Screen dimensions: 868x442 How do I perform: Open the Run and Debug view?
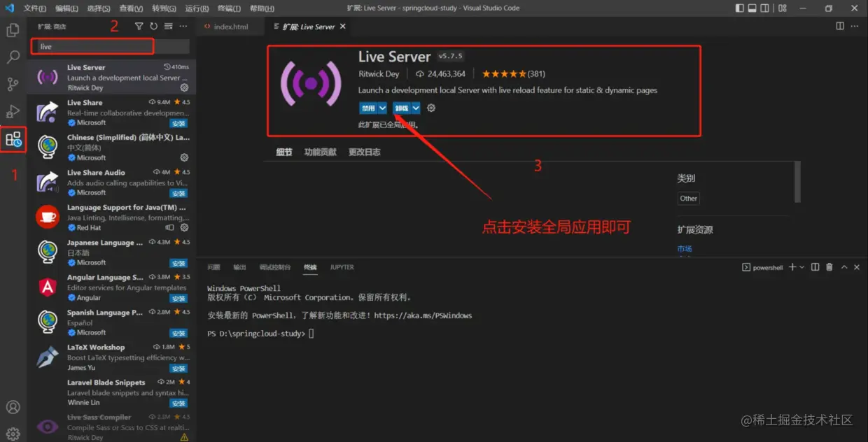coord(13,112)
